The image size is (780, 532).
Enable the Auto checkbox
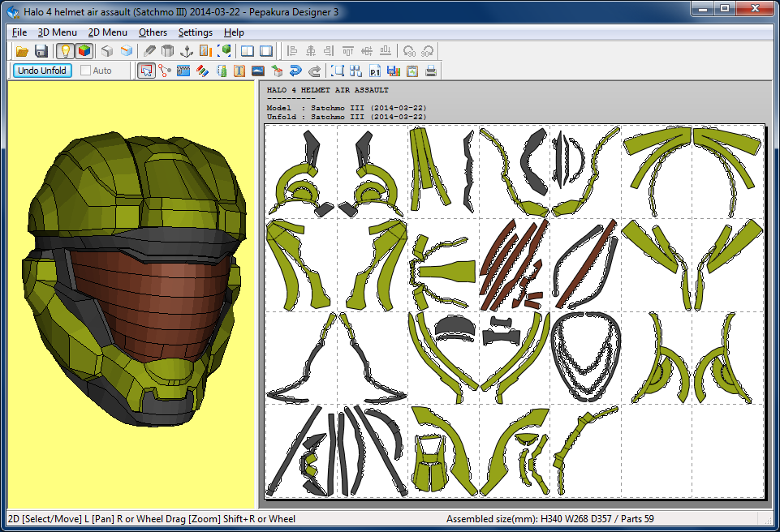pyautogui.click(x=86, y=71)
